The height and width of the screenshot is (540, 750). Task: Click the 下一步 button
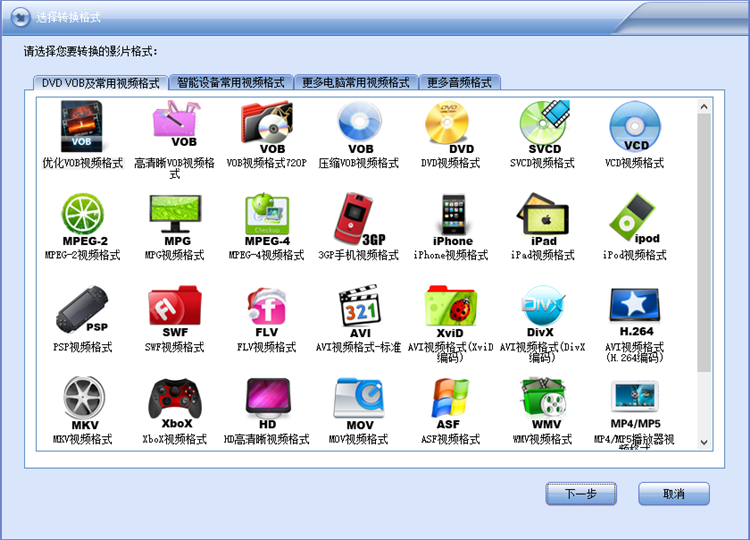click(581, 494)
